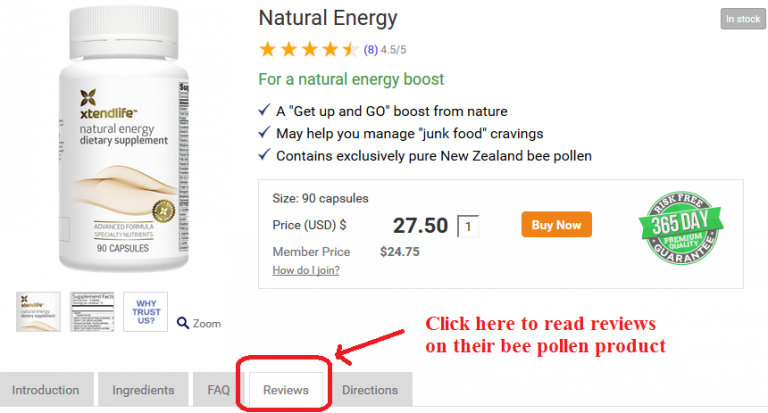
Task: Switch to the Ingredients tab
Action: (x=143, y=390)
